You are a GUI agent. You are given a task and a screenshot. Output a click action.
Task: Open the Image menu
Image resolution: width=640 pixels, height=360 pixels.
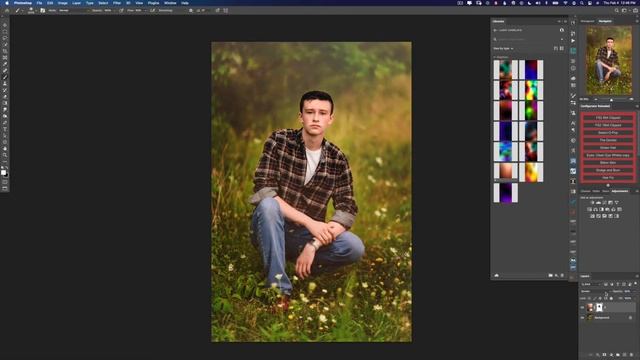tap(62, 3)
